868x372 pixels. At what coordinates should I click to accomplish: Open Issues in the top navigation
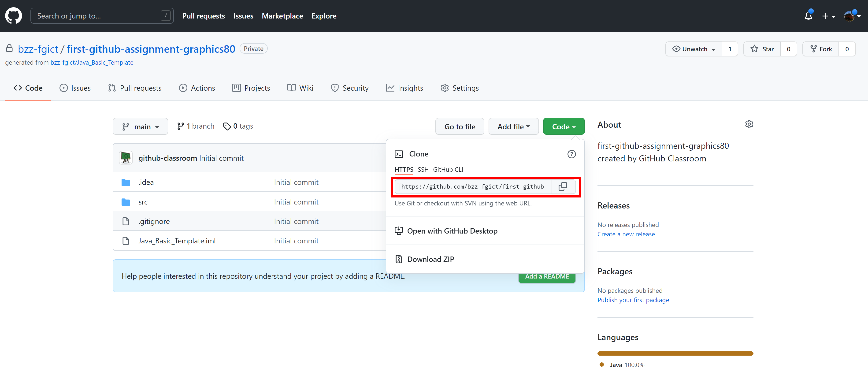[x=243, y=16]
